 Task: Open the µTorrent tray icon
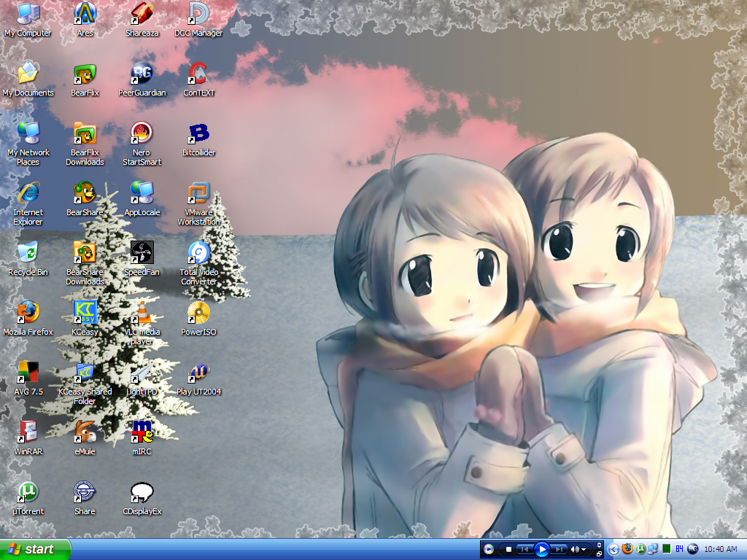click(x=640, y=550)
